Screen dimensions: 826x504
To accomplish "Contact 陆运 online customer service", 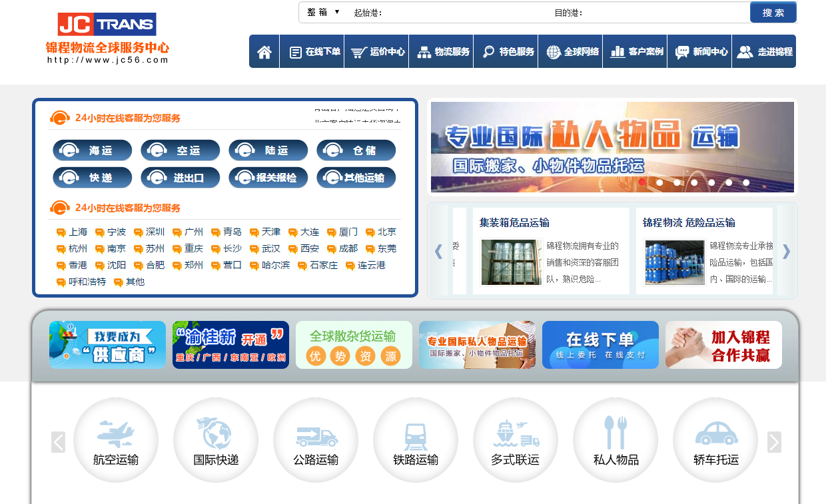I will click(268, 150).
